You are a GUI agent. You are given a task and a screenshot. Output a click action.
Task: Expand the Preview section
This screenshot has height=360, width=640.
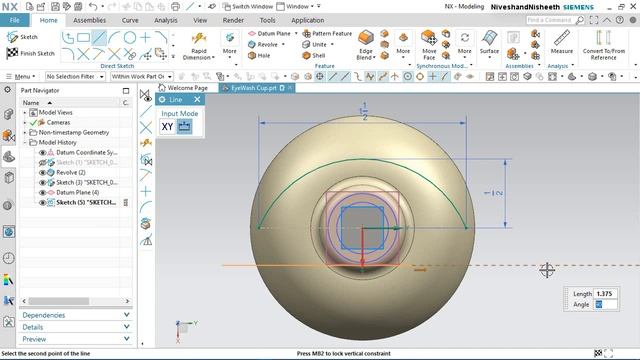(76, 339)
